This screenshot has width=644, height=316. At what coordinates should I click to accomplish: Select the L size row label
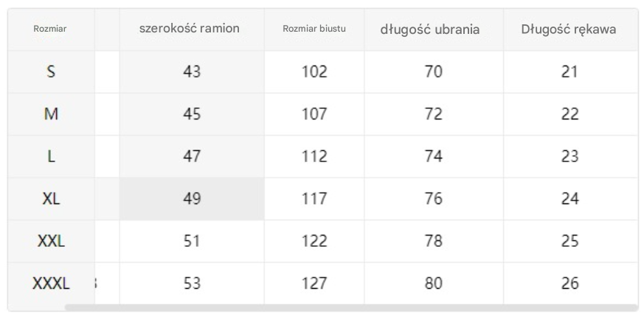[x=51, y=157]
